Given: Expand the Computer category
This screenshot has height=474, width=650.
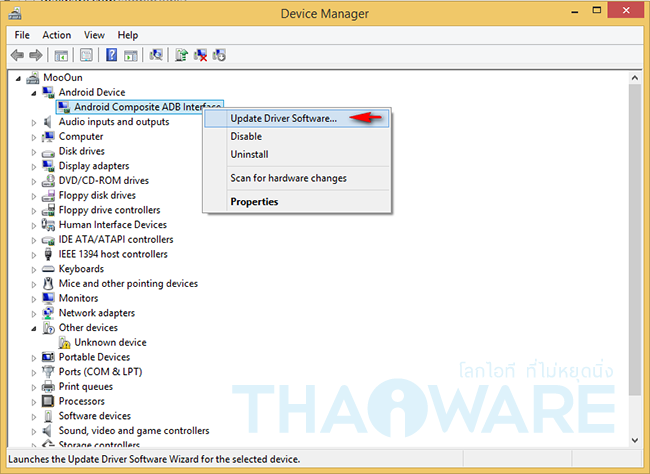Looking at the screenshot, I should tap(34, 137).
